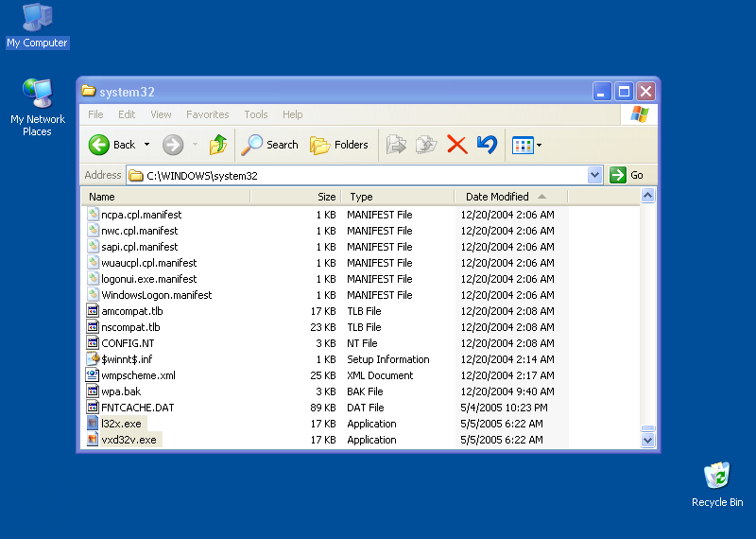Image resolution: width=756 pixels, height=539 pixels.
Task: Select the sapi.cpl.manifest file icon
Action: click(x=93, y=247)
